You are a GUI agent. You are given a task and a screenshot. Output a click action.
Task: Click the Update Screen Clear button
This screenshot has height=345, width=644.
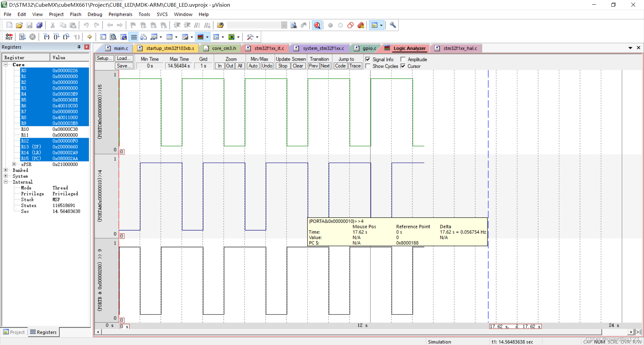coord(298,66)
